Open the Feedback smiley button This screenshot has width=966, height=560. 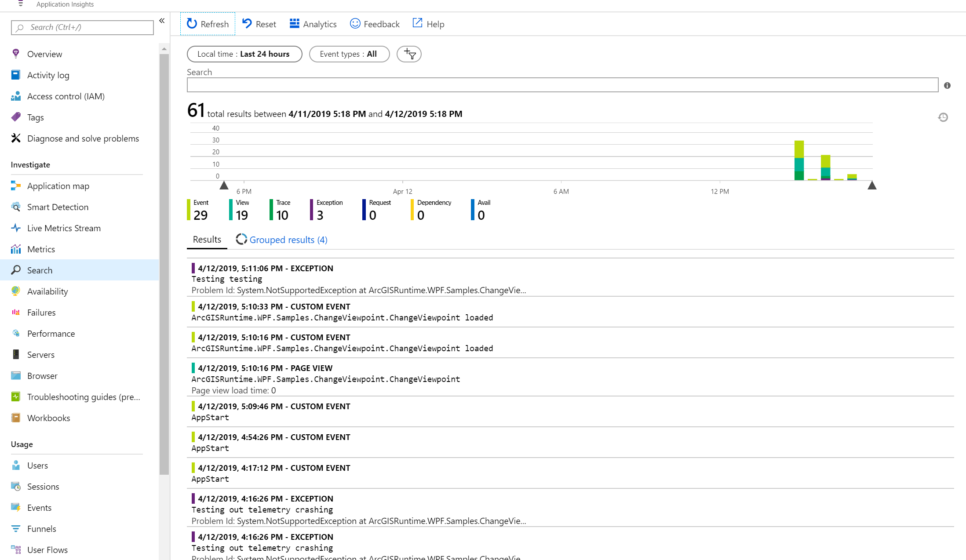[x=355, y=24]
